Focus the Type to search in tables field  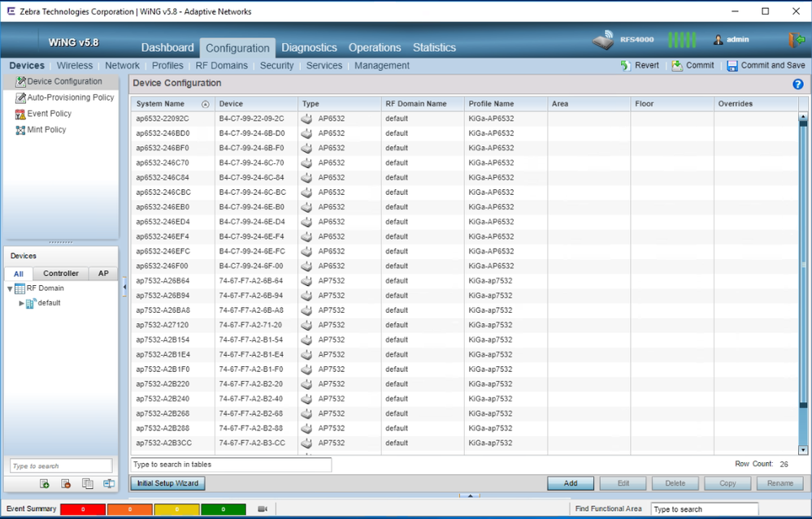[231, 465]
